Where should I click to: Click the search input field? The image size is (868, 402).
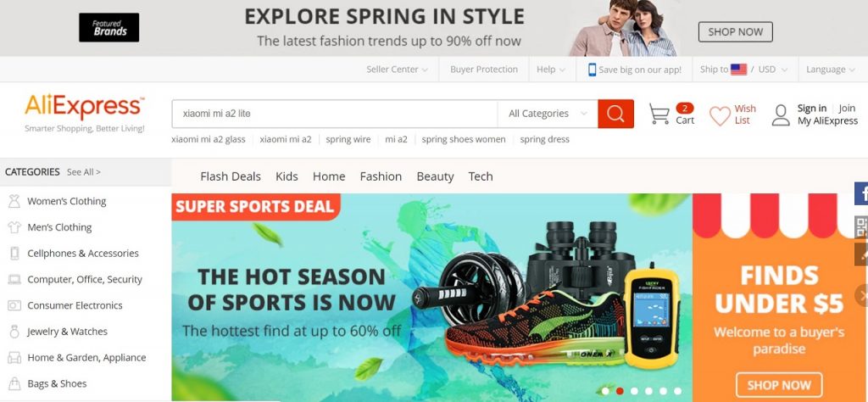(334, 114)
